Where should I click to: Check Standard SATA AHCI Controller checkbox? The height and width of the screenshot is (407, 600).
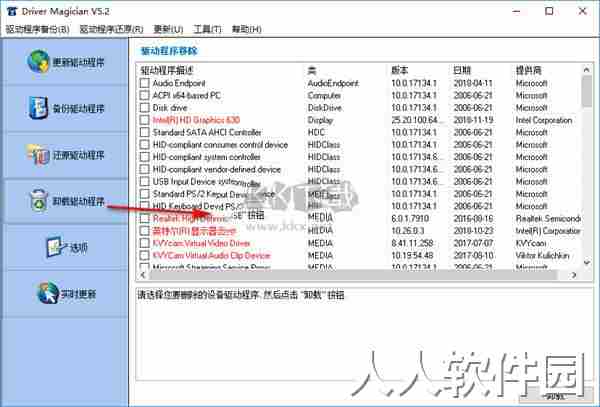[x=144, y=132]
